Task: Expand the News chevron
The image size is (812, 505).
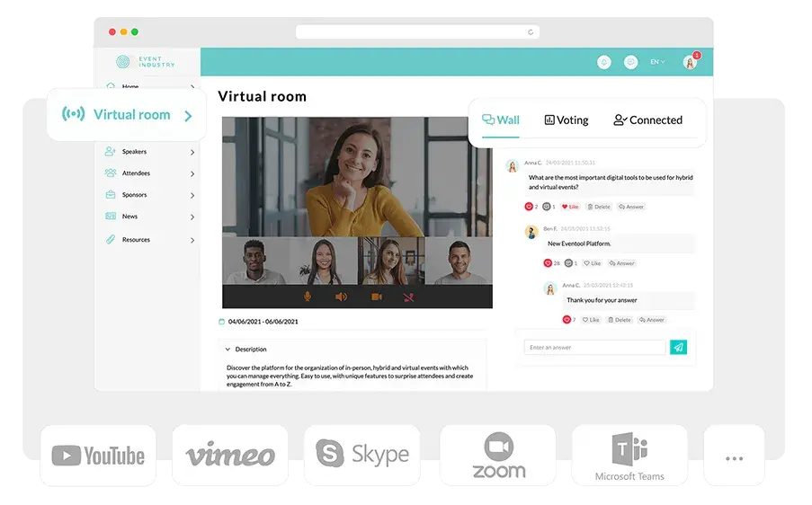Action: 192,217
